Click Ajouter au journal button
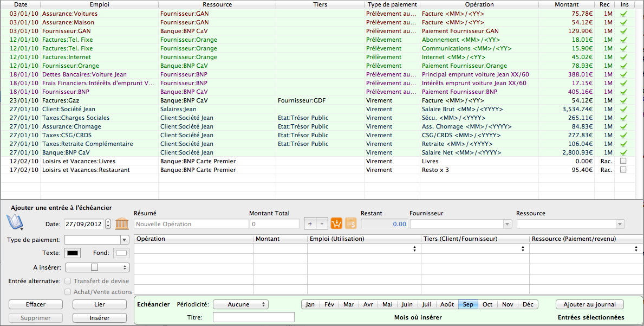644x326 pixels. point(589,304)
